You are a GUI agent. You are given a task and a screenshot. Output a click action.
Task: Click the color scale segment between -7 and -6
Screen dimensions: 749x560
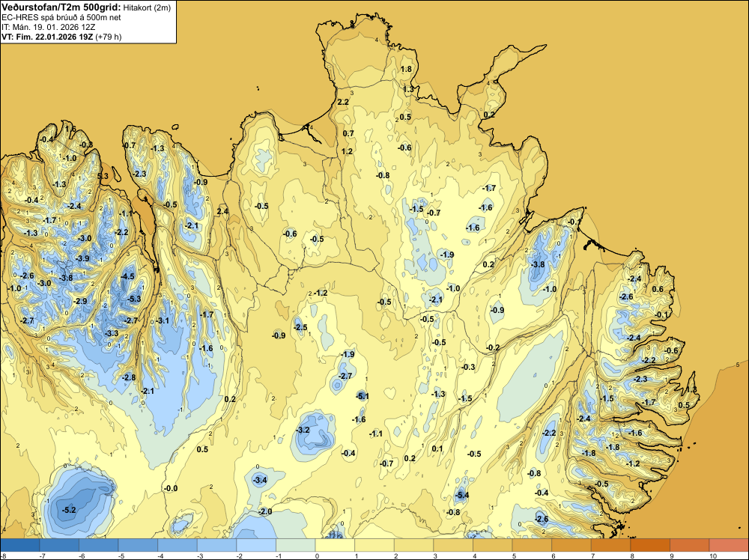click(60, 545)
